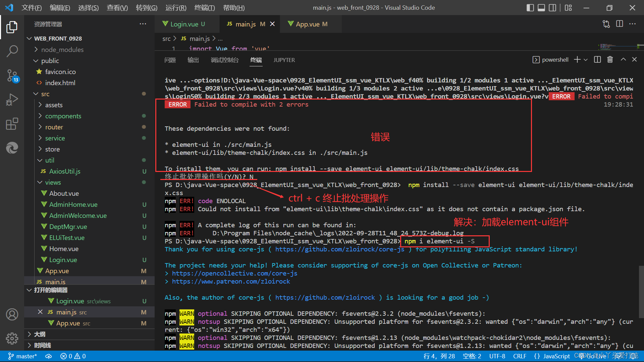This screenshot has height=362, width=644.
Task: Open the Accounts menu icon
Action: click(x=12, y=314)
